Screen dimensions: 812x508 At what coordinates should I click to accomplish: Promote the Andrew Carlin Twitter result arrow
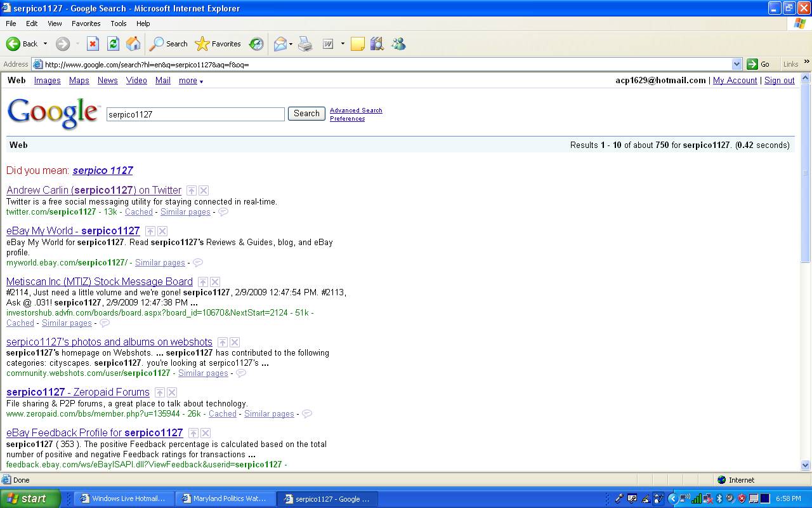[192, 190]
